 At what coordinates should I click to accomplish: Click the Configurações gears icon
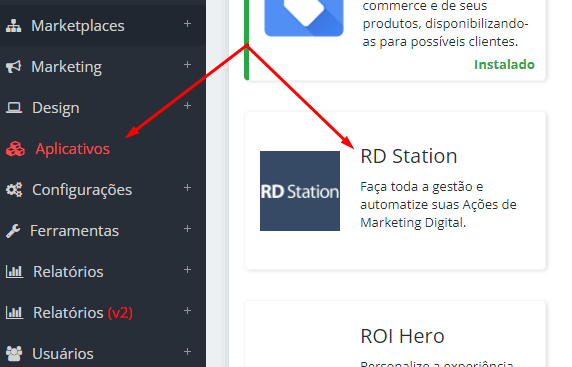pos(14,190)
